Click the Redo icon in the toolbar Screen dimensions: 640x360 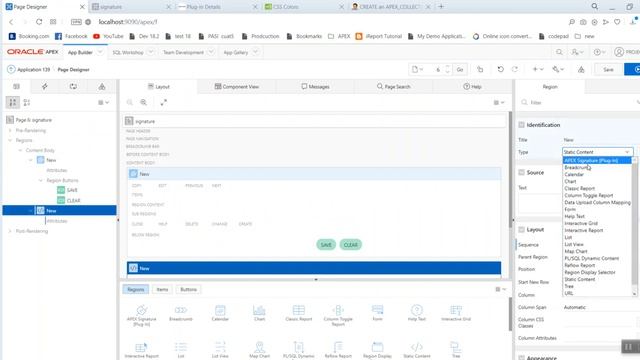(x=515, y=69)
